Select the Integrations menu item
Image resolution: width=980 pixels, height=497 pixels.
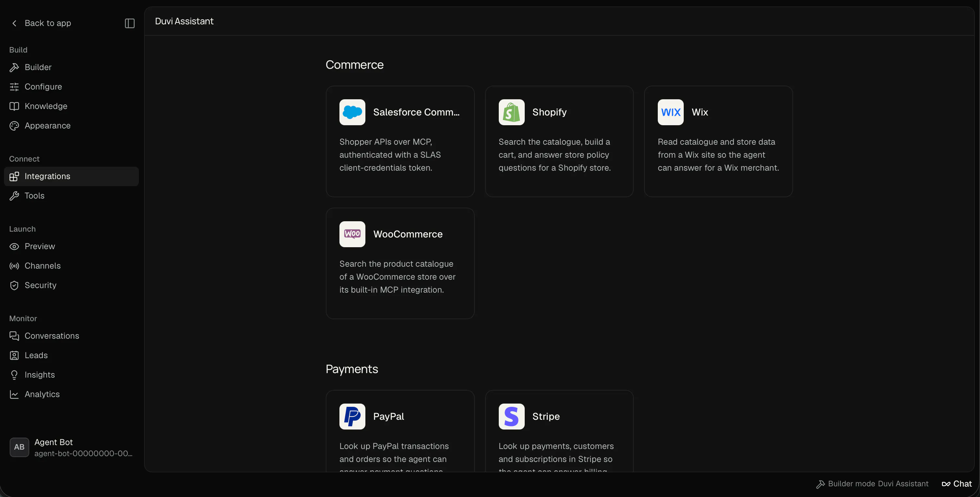click(x=71, y=176)
